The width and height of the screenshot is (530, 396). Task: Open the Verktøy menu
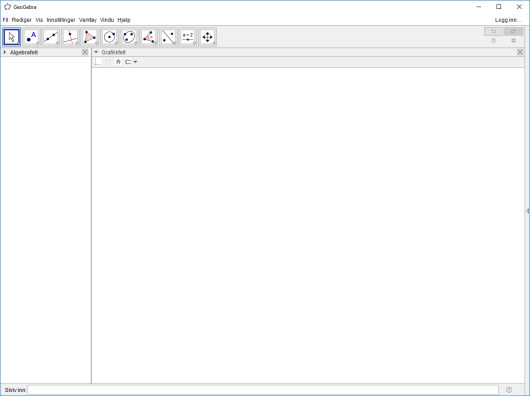coord(88,20)
